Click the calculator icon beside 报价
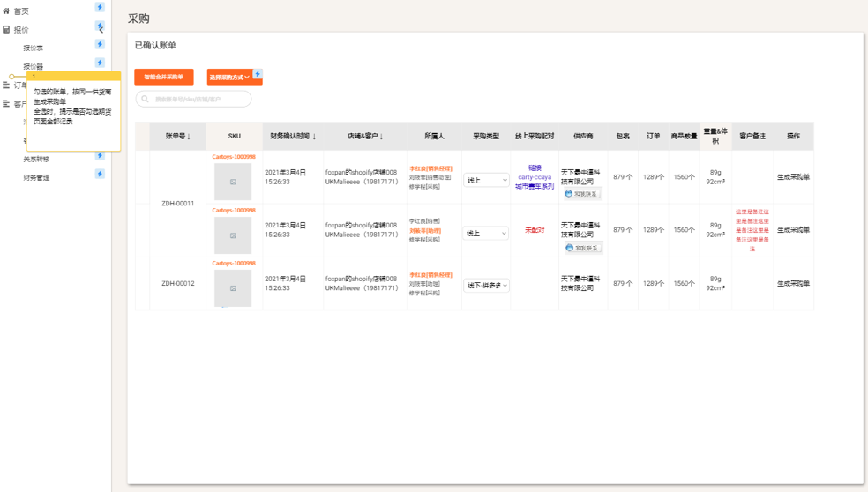 click(6, 30)
